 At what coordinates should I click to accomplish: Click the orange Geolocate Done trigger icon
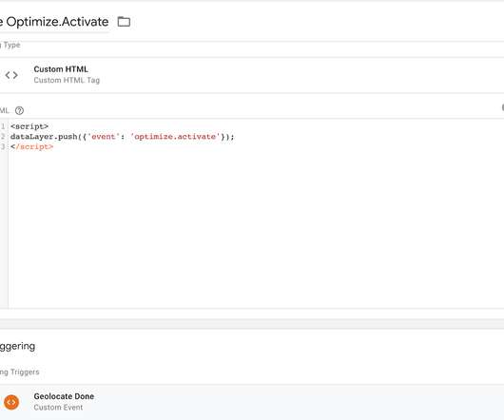(11, 402)
